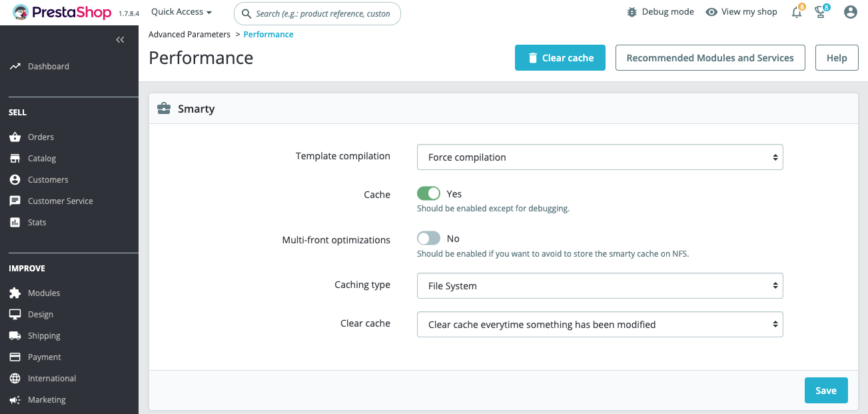Click the International globe icon
Viewport: 868px width, 414px height.
15,379
